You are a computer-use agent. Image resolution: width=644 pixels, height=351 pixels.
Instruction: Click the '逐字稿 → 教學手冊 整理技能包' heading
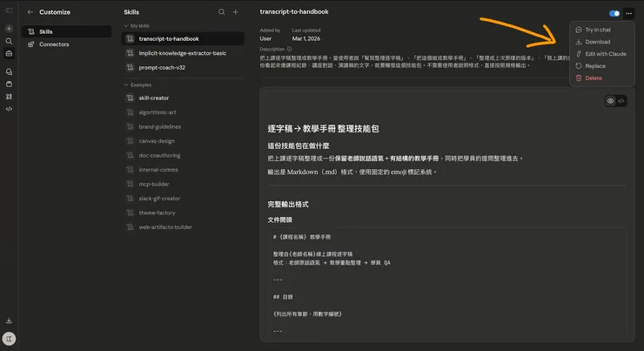point(323,129)
